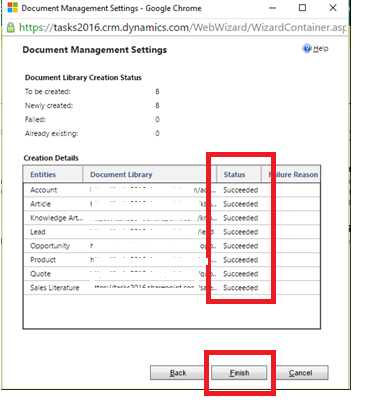This screenshot has height=403, width=369.
Task: Click the Sales Literature document library URL
Action: click(155, 288)
